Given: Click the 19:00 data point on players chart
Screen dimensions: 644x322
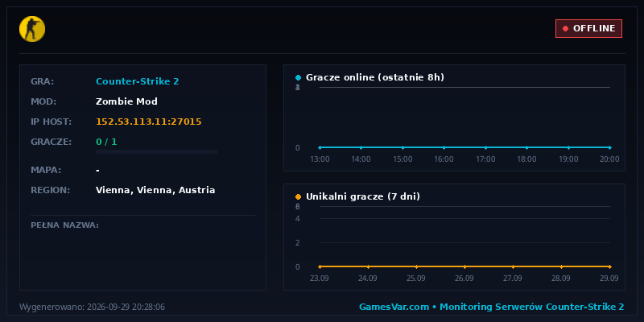Looking at the screenshot, I should (568, 147).
